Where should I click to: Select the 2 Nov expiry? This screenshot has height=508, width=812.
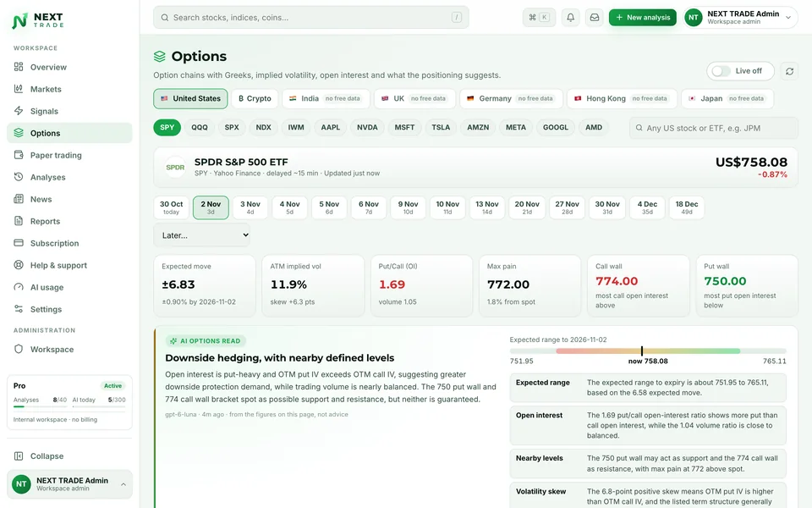point(211,207)
